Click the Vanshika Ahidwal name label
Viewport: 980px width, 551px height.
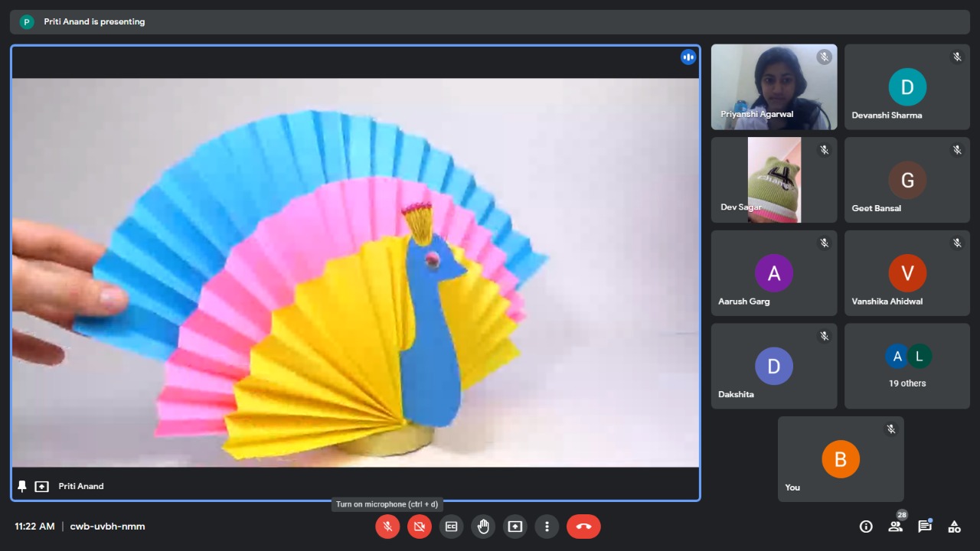(x=887, y=302)
